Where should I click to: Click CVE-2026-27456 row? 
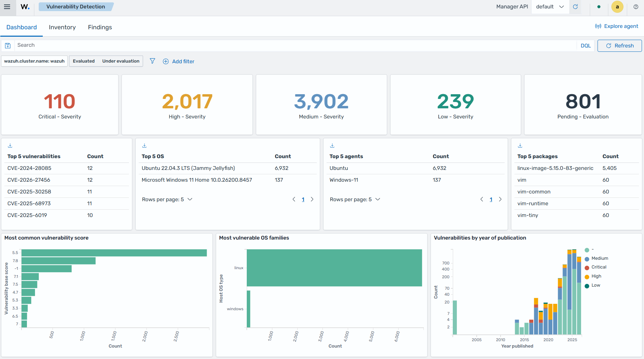coord(67,180)
